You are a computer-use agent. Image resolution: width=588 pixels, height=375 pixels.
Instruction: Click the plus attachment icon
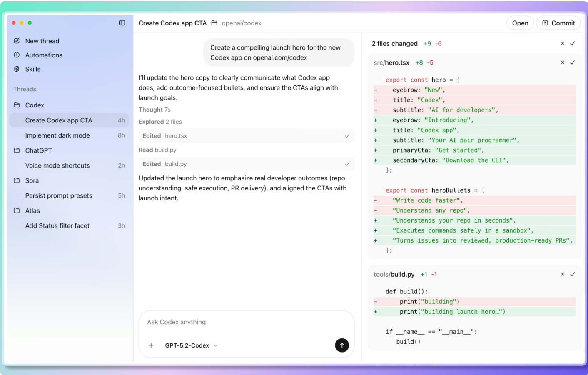tap(151, 345)
